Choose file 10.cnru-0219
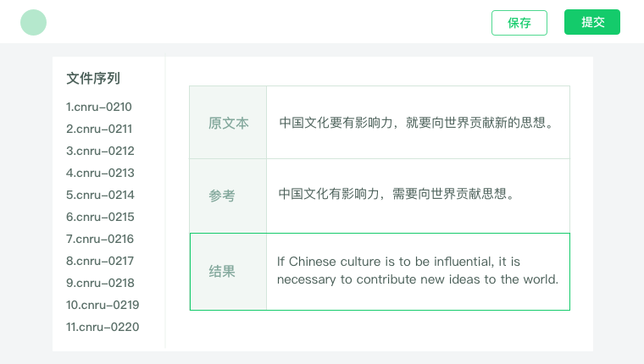Image resolution: width=644 pixels, height=364 pixels. (x=103, y=306)
